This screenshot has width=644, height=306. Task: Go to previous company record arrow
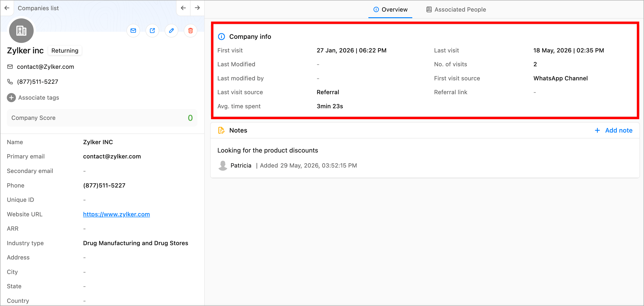[x=183, y=8]
